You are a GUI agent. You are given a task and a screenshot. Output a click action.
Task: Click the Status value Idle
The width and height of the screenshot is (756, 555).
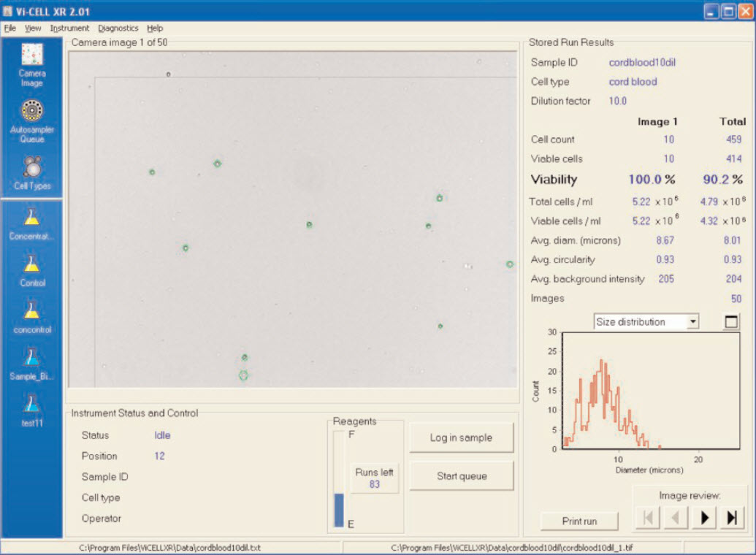tap(162, 435)
